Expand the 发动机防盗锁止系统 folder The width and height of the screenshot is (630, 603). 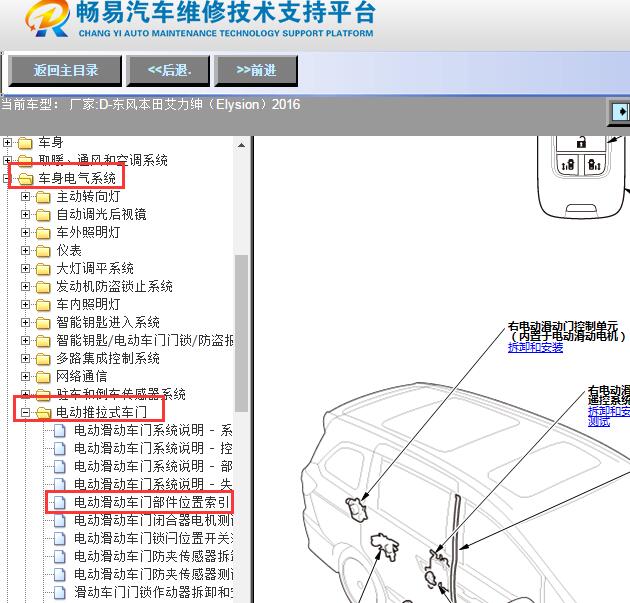[x=25, y=286]
